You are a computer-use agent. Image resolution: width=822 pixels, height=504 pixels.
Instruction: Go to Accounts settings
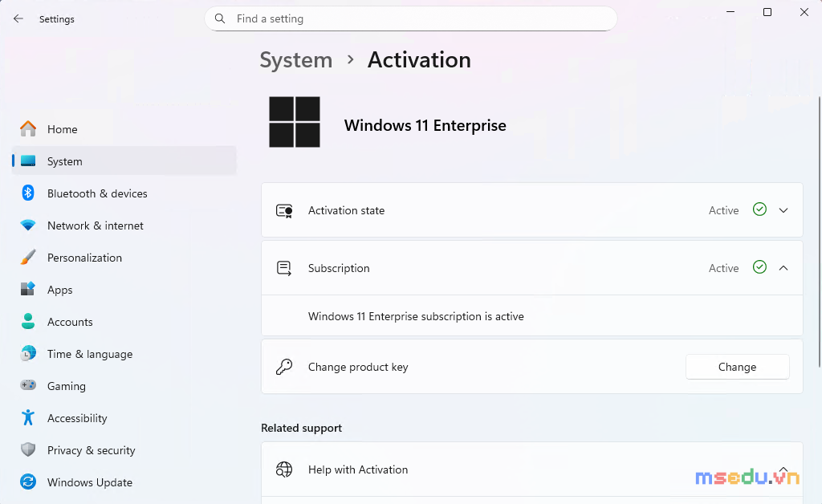tap(124, 322)
